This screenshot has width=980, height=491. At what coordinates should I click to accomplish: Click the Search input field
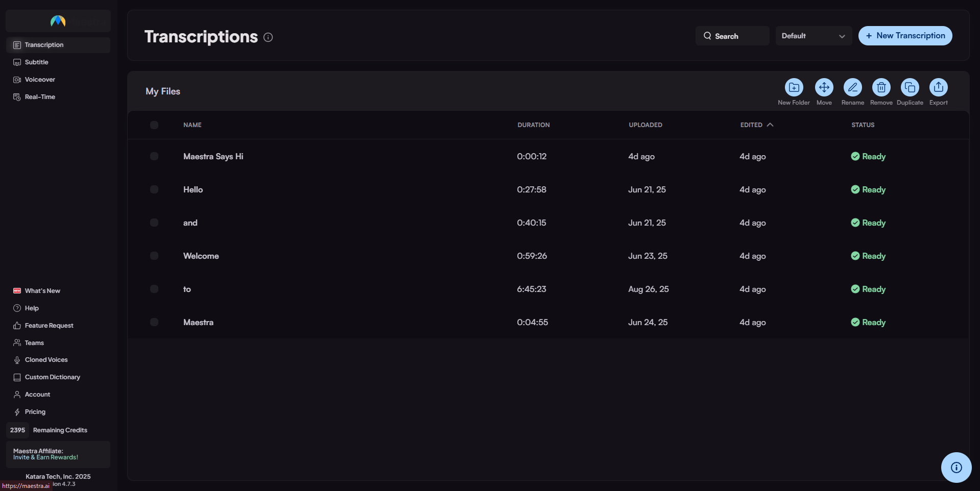pos(732,36)
